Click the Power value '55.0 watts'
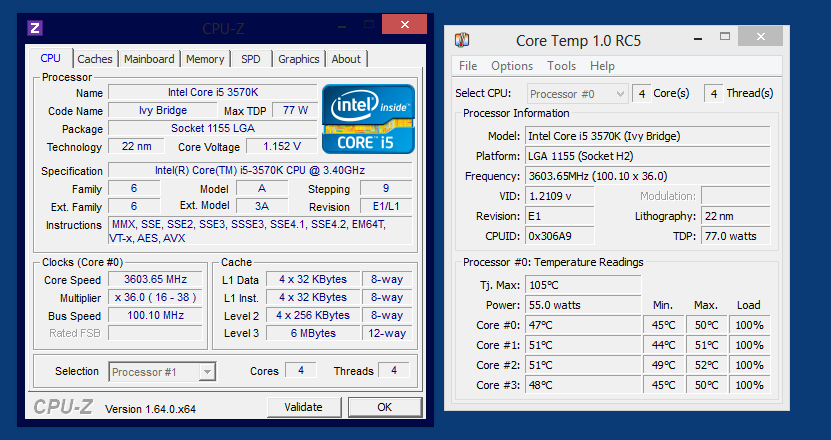The width and height of the screenshot is (831, 440). tap(583, 305)
